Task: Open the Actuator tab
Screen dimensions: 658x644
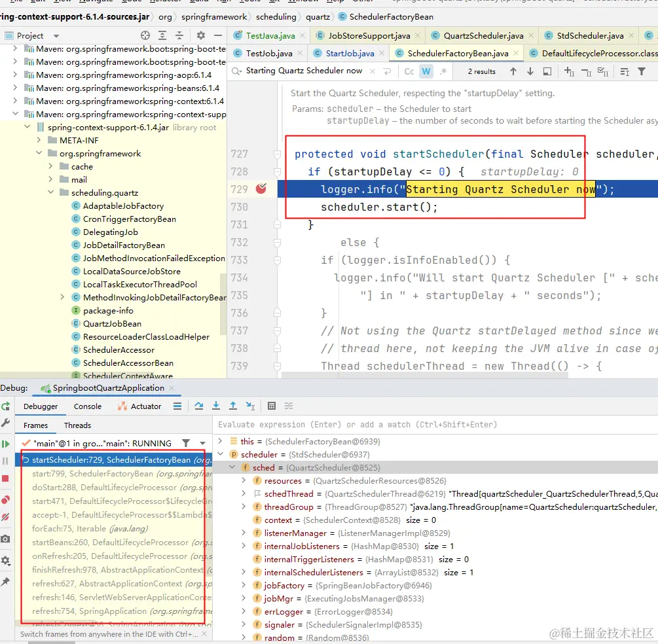Action: tap(139, 406)
